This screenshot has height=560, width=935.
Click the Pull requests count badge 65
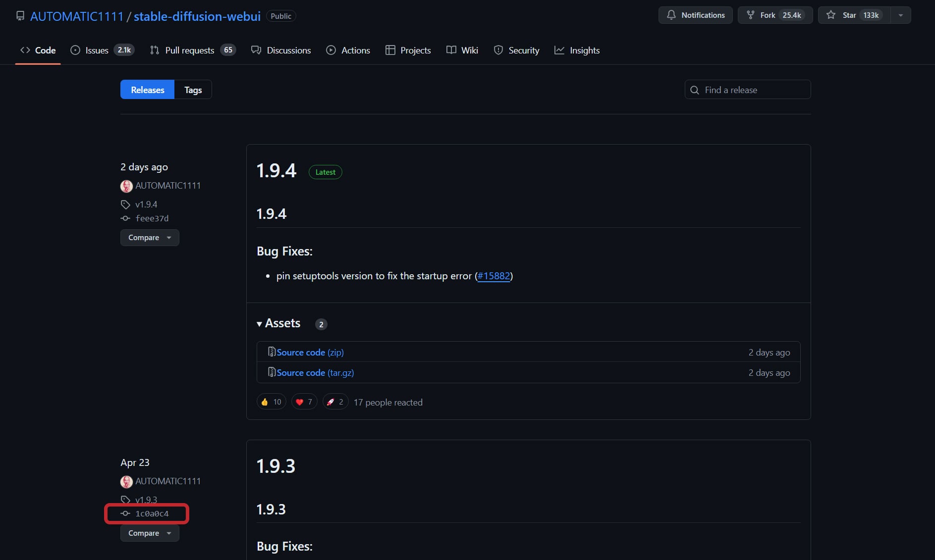228,50
